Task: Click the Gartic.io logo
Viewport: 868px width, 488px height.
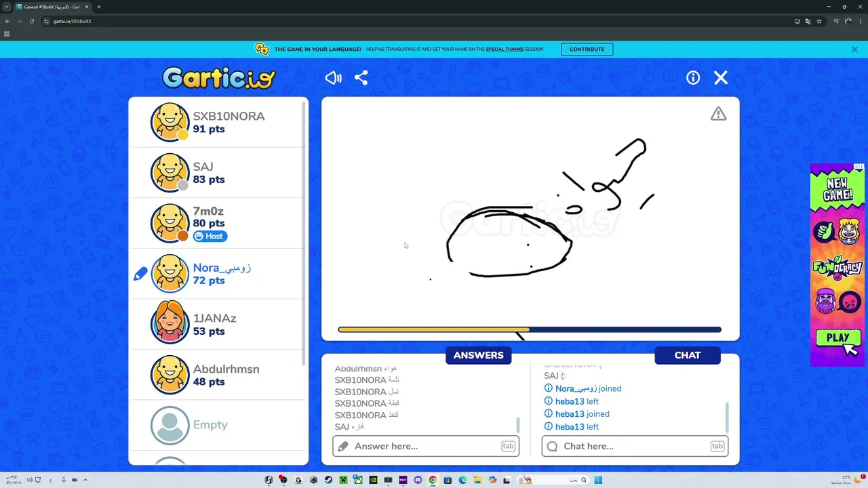Action: (218, 78)
